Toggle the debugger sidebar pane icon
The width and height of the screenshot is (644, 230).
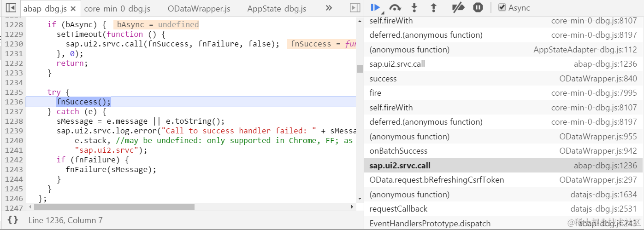354,8
